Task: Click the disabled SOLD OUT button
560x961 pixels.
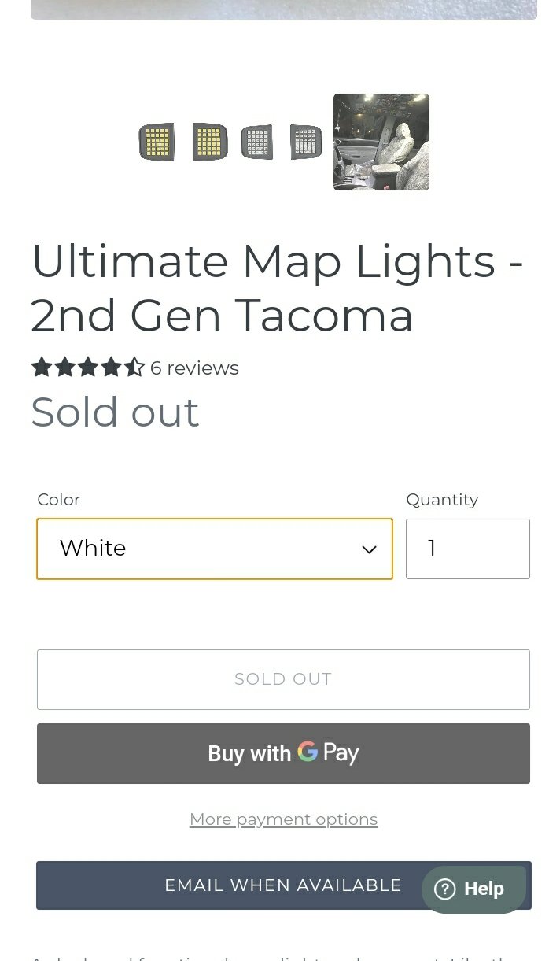Action: 283,679
